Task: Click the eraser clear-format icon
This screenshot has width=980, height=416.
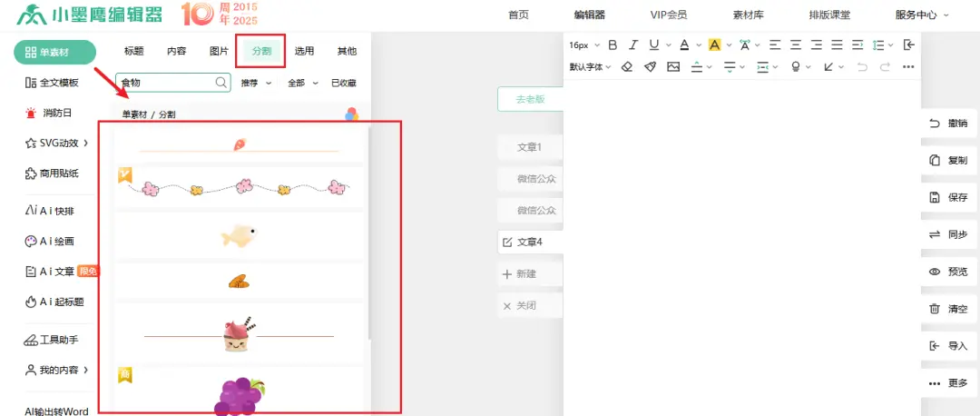Action: coord(628,67)
